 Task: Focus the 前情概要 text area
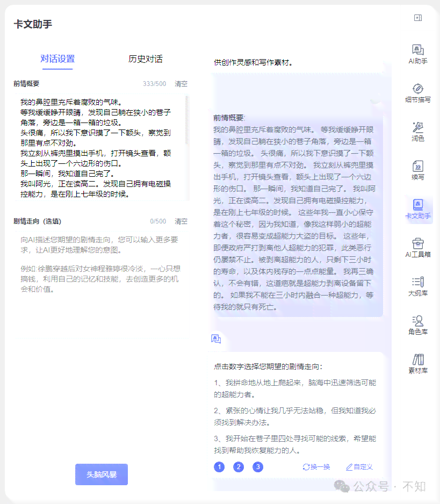(x=101, y=148)
